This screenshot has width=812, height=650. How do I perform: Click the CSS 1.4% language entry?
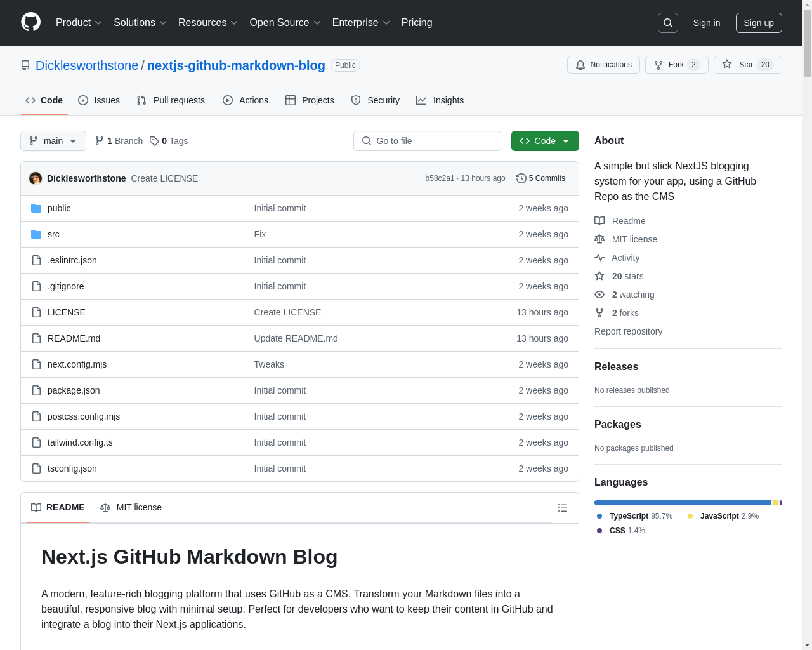(621, 531)
